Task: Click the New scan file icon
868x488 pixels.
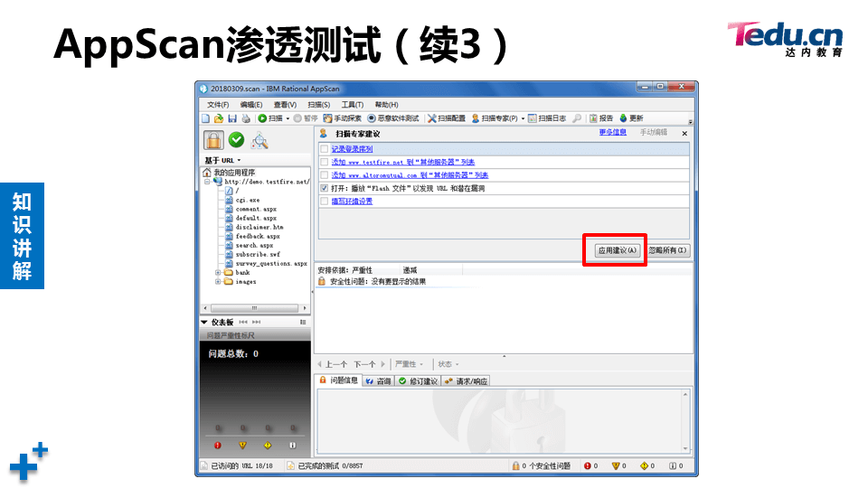Action: point(206,118)
